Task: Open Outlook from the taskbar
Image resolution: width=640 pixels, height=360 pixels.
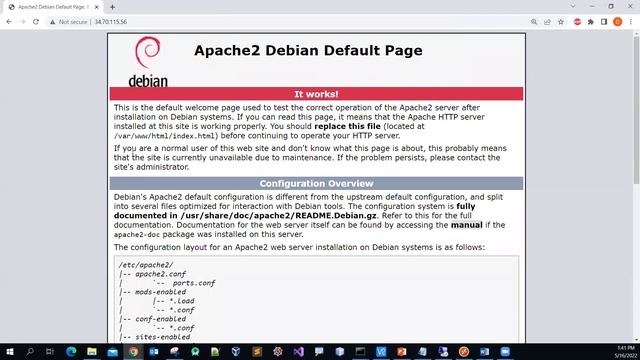Action: [154, 351]
